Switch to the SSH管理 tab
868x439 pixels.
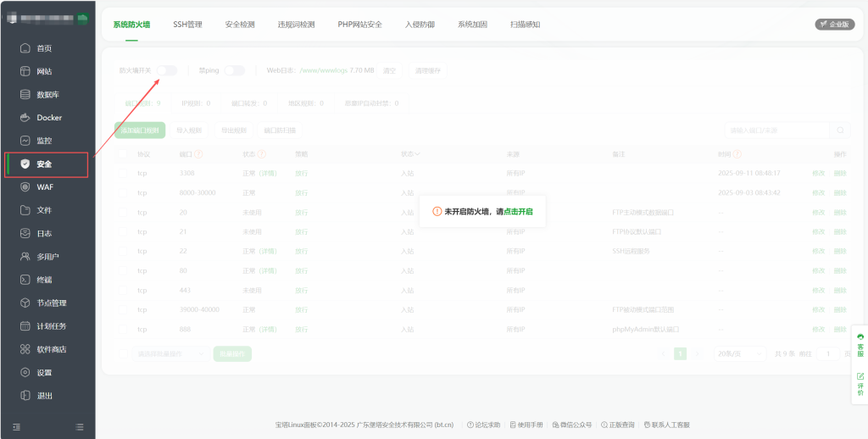(187, 25)
